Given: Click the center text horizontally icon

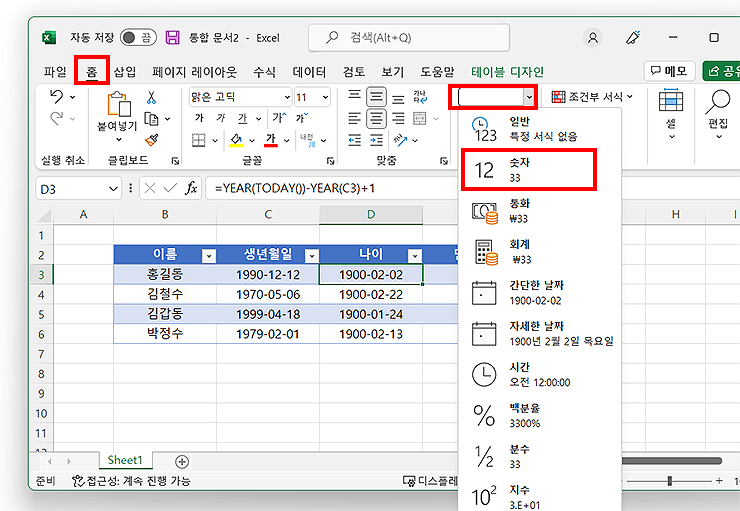Looking at the screenshot, I should click(376, 118).
